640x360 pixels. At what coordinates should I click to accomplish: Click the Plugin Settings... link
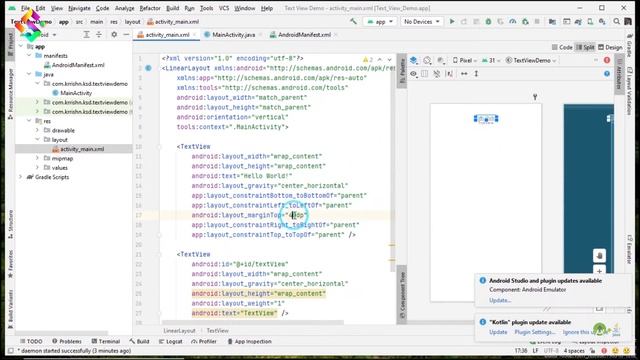pyautogui.click(x=535, y=332)
